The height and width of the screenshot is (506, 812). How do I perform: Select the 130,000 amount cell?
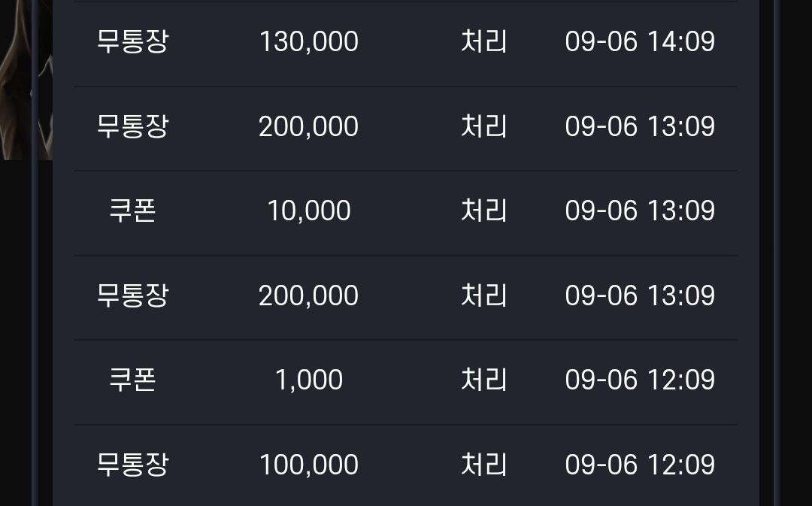click(309, 41)
